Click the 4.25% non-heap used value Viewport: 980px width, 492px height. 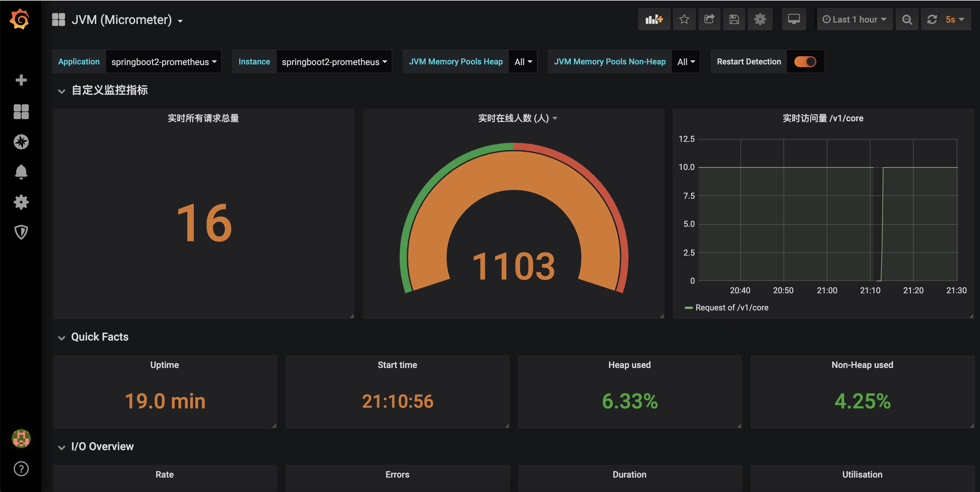pos(862,401)
